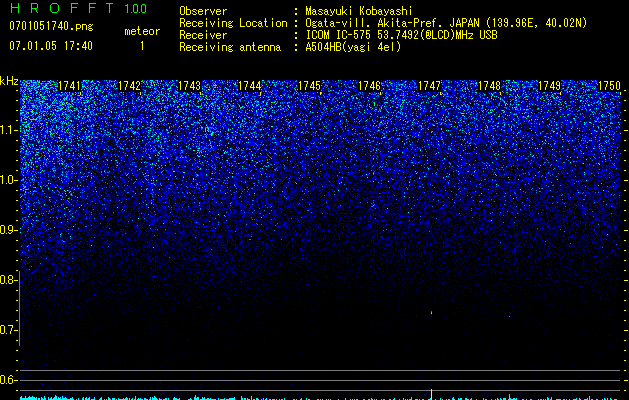Viewport: 629px width, 400px height.
Task: Click the kHz axis unit label
Action: coord(9,82)
